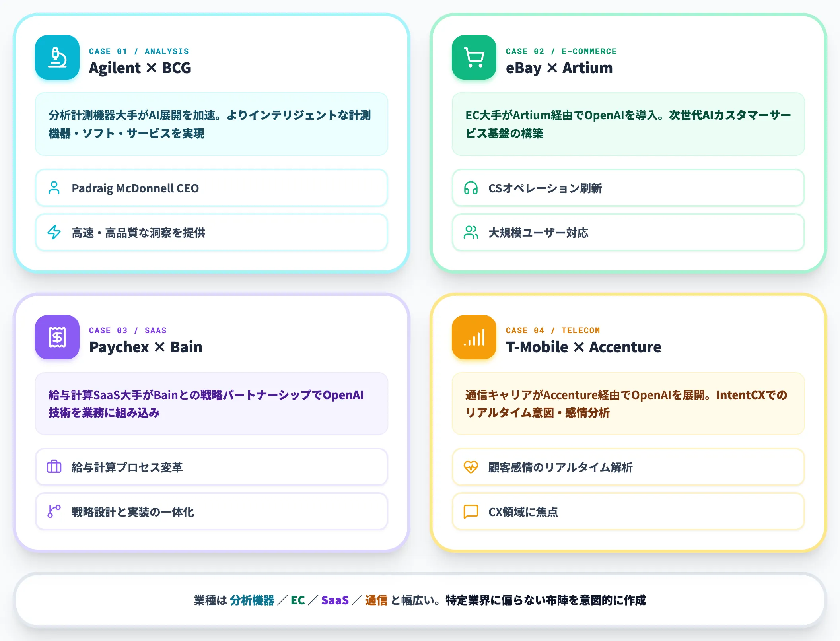Viewport: 840px width, 641px height.
Task: Click the git branch icon beside 戦略設計と実装の一体化
Action: click(54, 511)
